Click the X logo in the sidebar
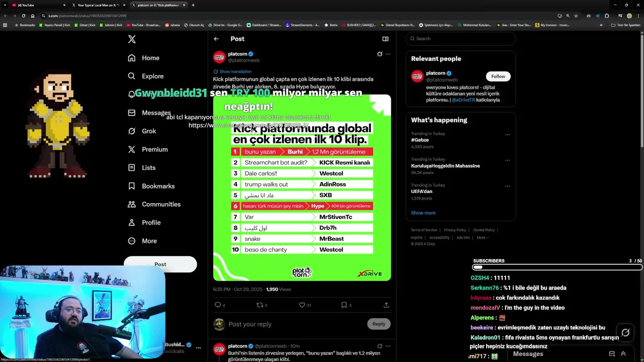Screen dimensions: 644x362 pos(132,39)
